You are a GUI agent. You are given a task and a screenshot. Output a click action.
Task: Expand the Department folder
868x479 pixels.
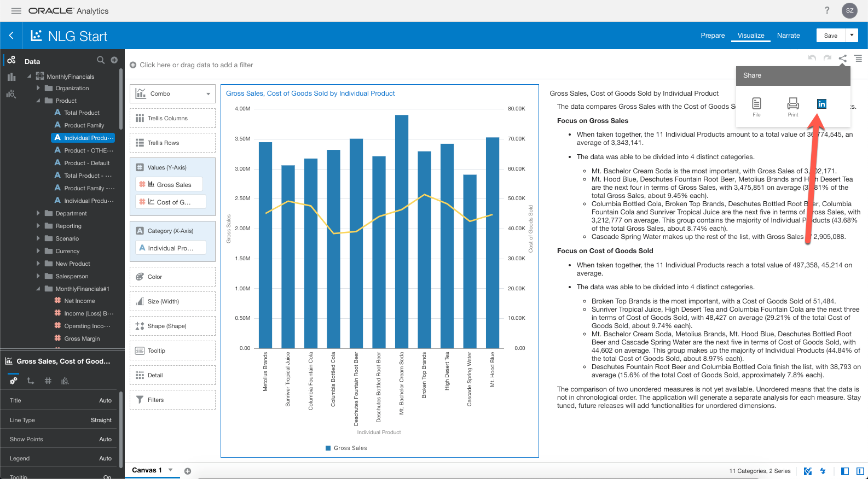click(x=38, y=213)
